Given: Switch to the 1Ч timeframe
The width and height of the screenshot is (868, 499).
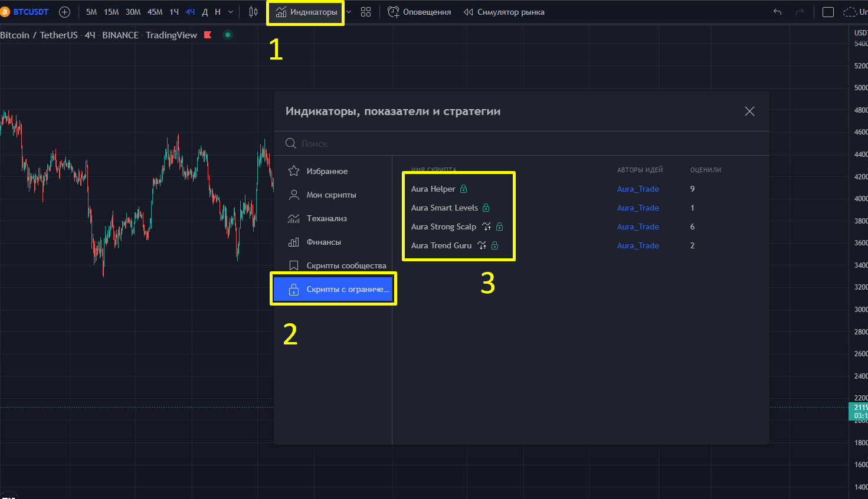Looking at the screenshot, I should pyautogui.click(x=174, y=12).
